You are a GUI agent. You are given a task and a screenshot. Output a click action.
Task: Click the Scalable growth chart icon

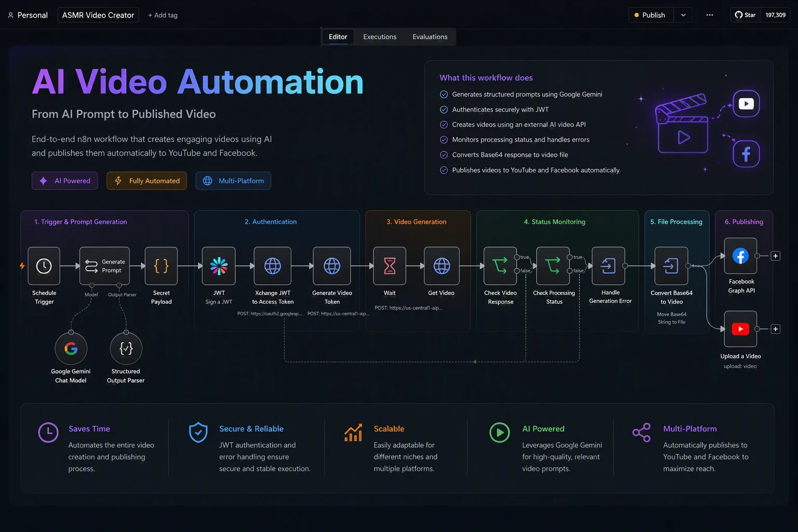click(353, 432)
